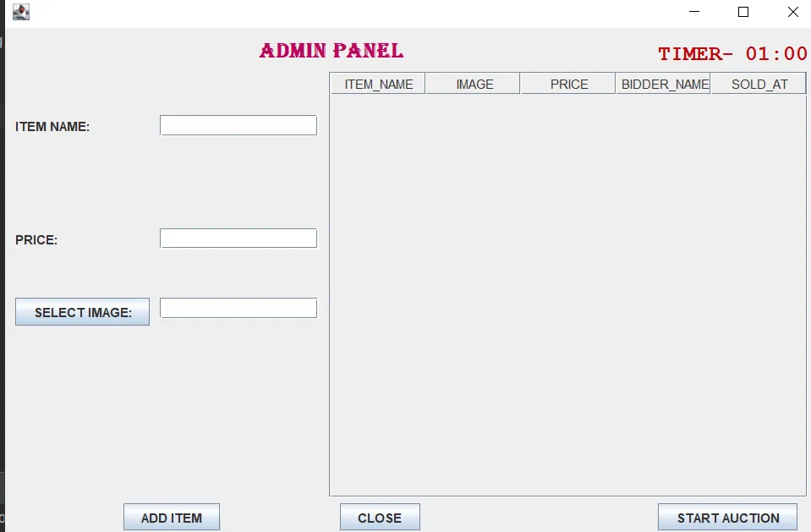Click the TIMER countdown display
The height and width of the screenshot is (532, 811).
[x=732, y=53]
